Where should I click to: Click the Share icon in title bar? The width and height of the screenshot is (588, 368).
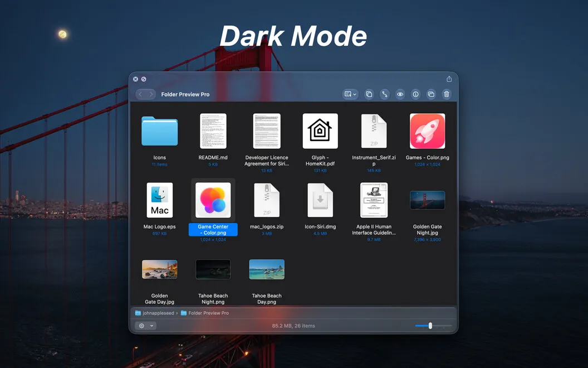click(x=449, y=79)
